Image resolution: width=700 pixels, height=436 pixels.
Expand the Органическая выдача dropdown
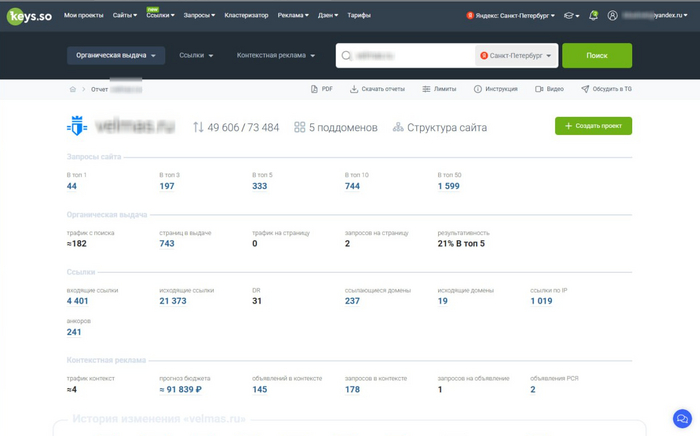click(x=116, y=56)
